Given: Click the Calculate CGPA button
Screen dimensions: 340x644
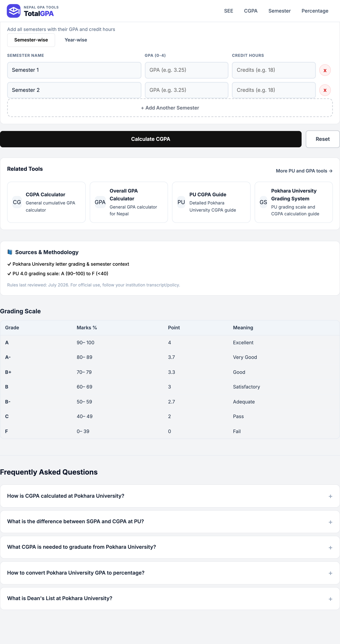Looking at the screenshot, I should coord(151,139).
